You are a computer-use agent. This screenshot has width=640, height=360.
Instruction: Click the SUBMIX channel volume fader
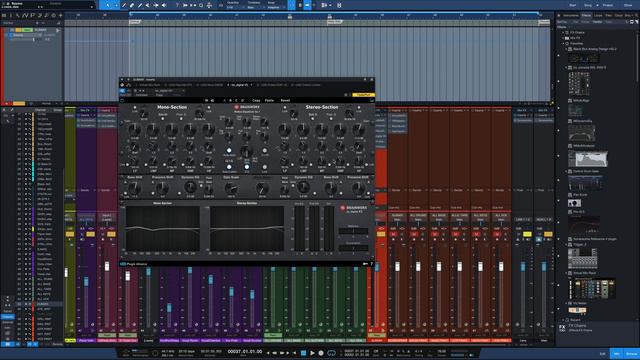coord(398,267)
